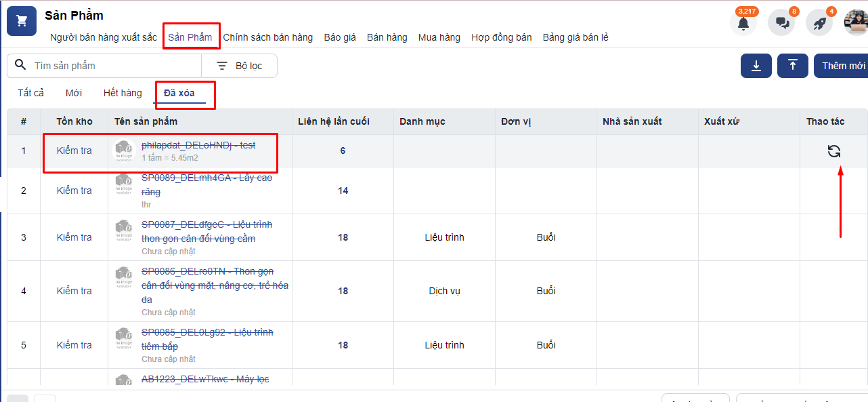This screenshot has width=868, height=402.
Task: Click the download icon button
Action: (x=756, y=66)
